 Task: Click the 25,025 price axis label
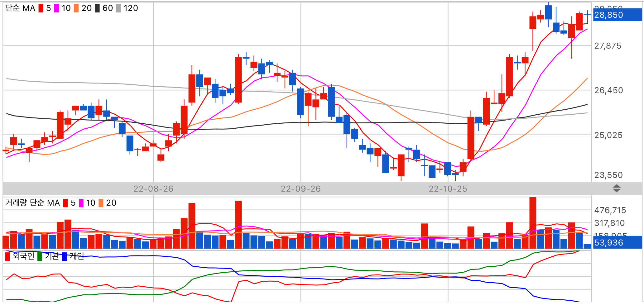(x=608, y=135)
